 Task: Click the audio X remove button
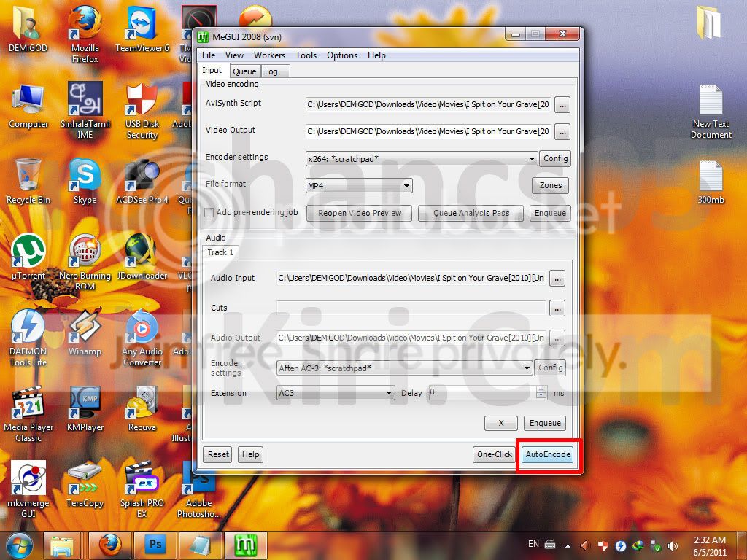click(x=501, y=423)
